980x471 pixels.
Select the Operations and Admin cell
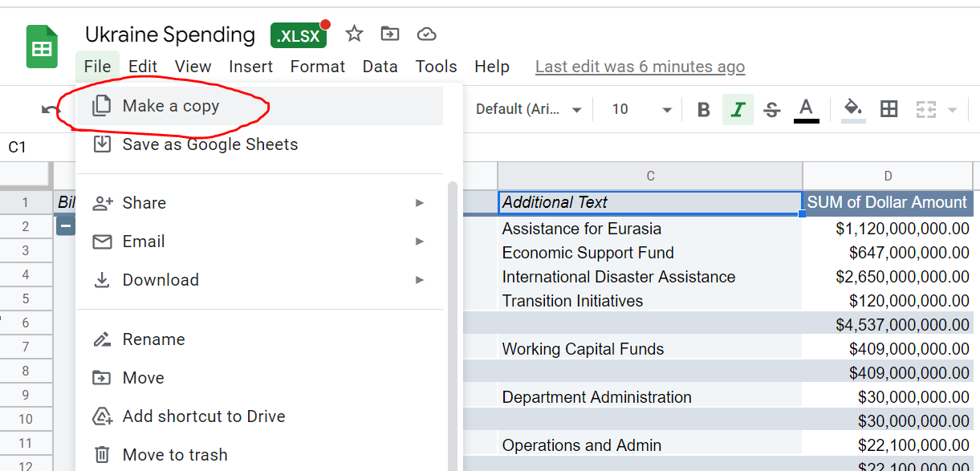pyautogui.click(x=650, y=445)
